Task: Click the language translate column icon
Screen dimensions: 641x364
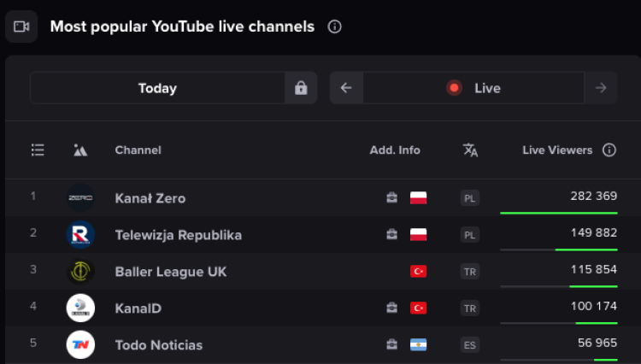Action: [470, 150]
